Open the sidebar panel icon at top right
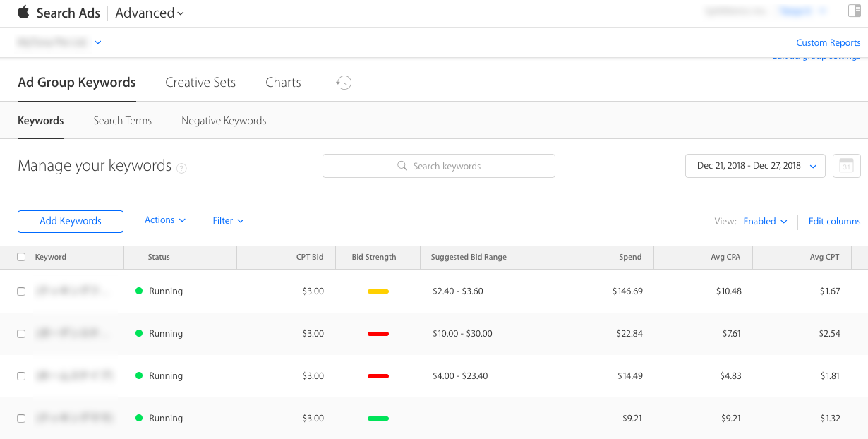 pyautogui.click(x=854, y=11)
